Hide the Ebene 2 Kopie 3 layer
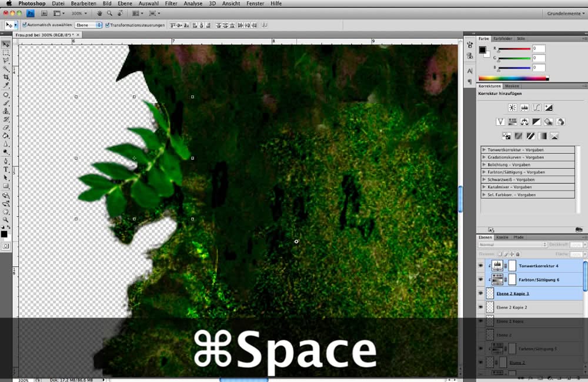 tap(481, 293)
